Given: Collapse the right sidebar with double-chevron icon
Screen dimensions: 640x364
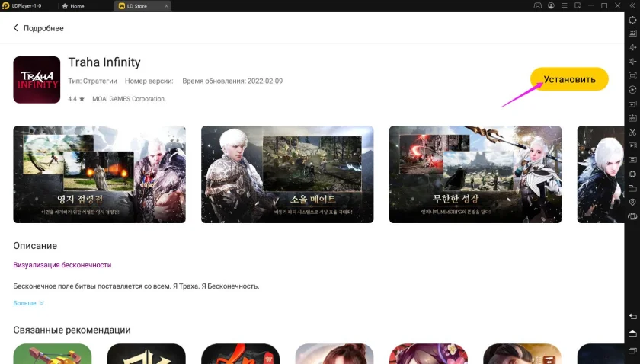Looking at the screenshot, I should point(632,6).
